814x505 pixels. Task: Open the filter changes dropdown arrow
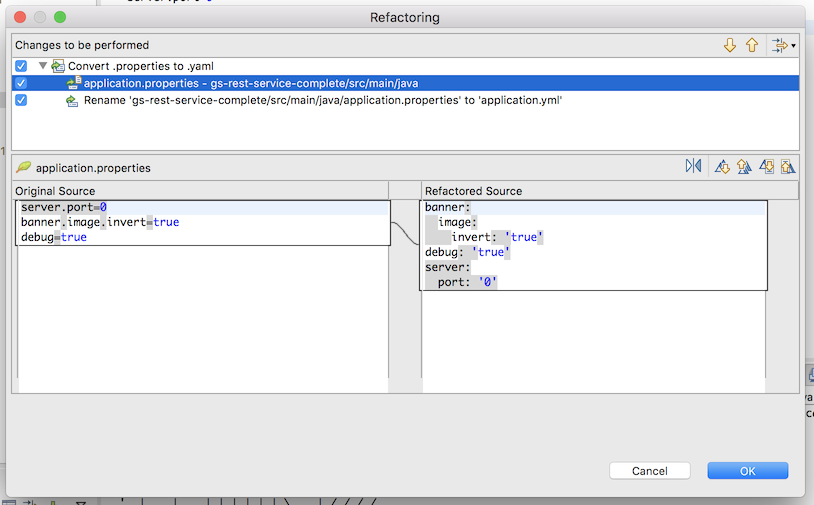[793, 46]
